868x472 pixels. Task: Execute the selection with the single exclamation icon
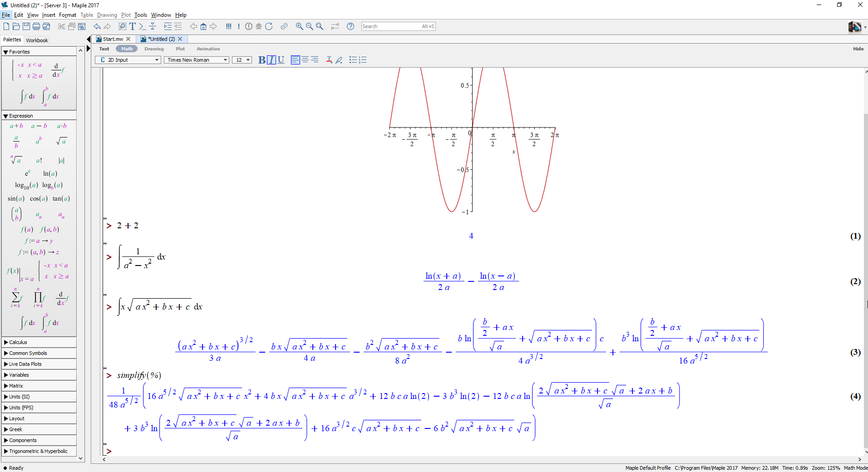tap(238, 26)
